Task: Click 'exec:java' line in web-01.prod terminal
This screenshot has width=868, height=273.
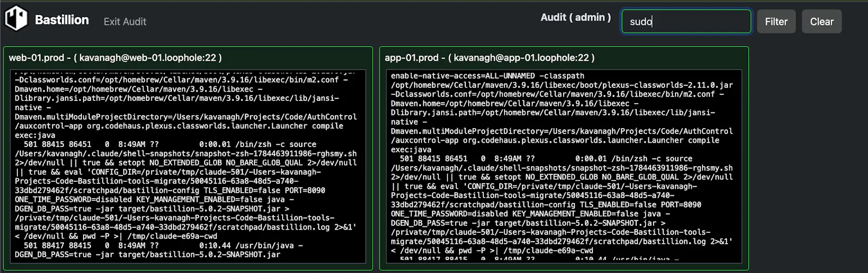Action: (35, 135)
